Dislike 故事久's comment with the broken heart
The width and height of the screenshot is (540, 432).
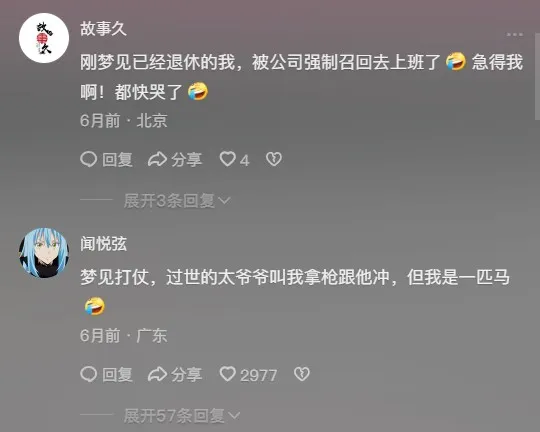tap(274, 159)
